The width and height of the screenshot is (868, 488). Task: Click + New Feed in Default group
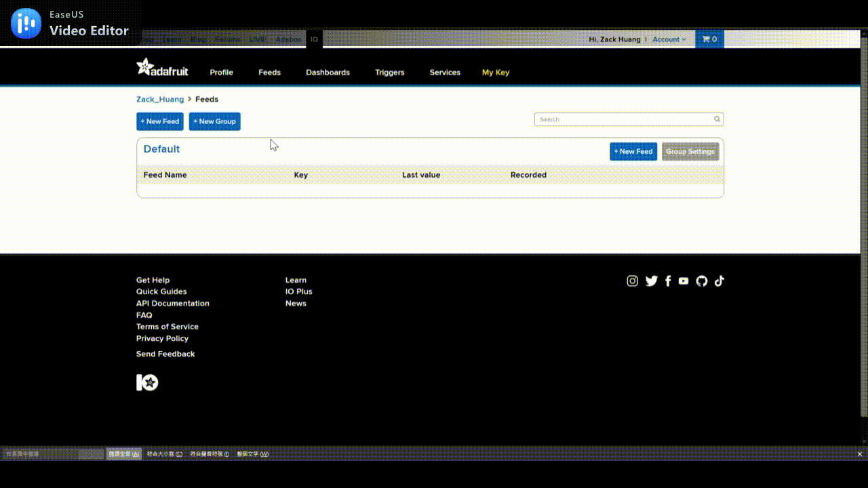(x=633, y=152)
